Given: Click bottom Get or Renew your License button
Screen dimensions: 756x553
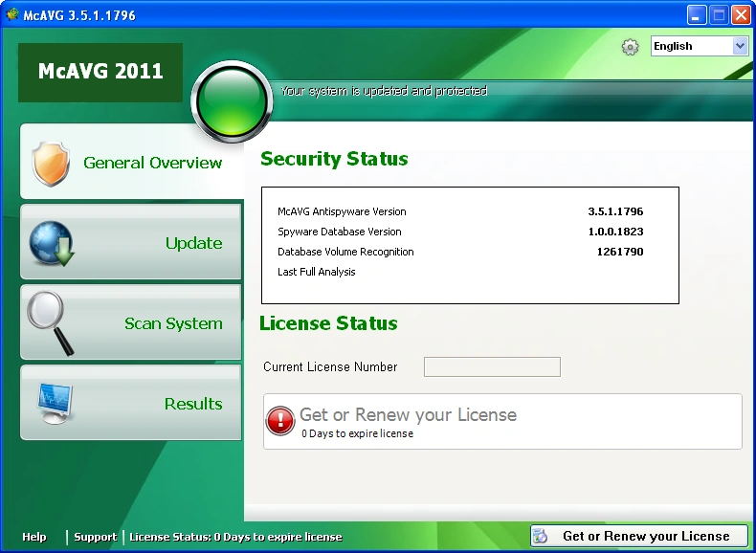Looking at the screenshot, I should point(639,536).
